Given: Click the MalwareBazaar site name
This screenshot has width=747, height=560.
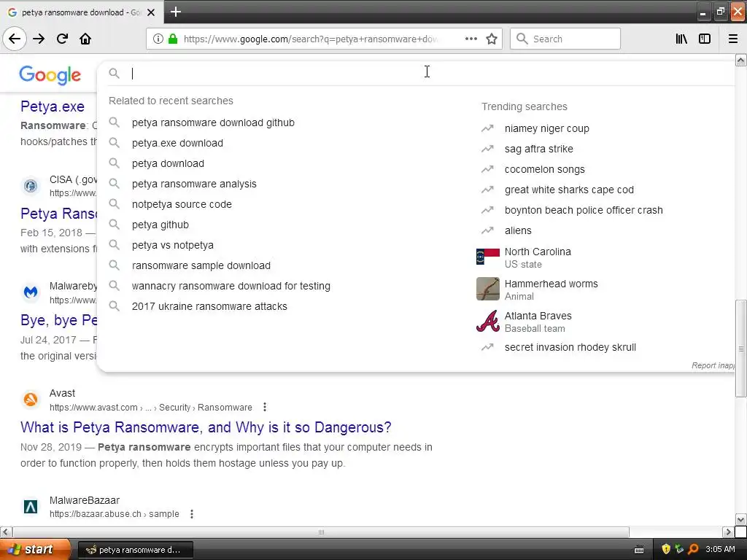Looking at the screenshot, I should click(85, 500).
